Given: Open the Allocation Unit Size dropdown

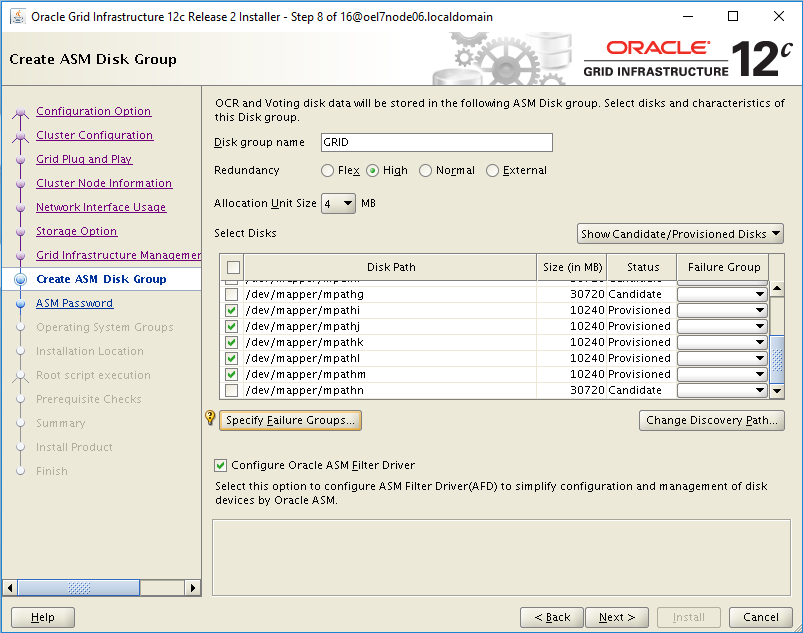Looking at the screenshot, I should click(338, 204).
